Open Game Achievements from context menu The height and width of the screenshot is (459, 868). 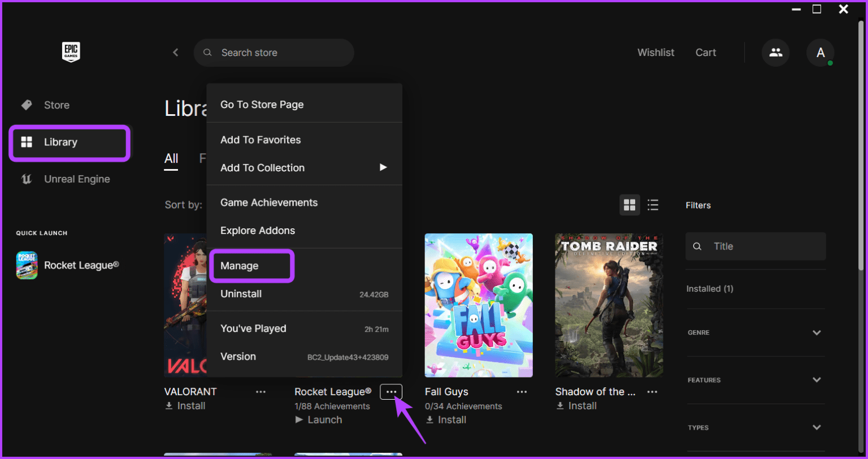click(x=304, y=202)
